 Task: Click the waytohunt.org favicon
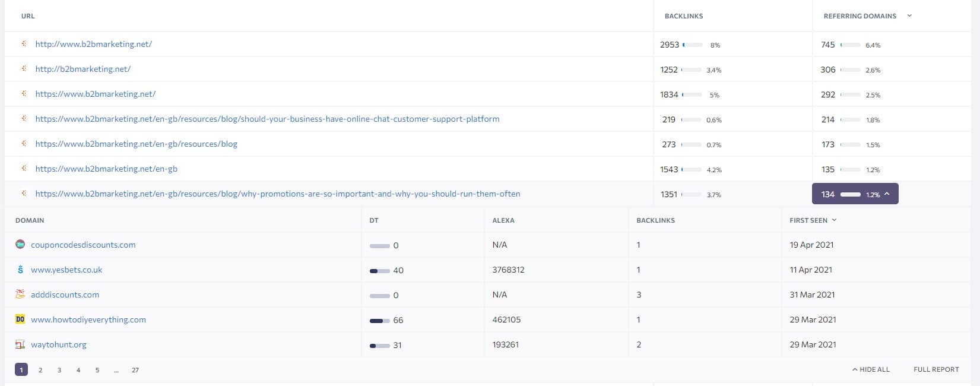point(20,344)
